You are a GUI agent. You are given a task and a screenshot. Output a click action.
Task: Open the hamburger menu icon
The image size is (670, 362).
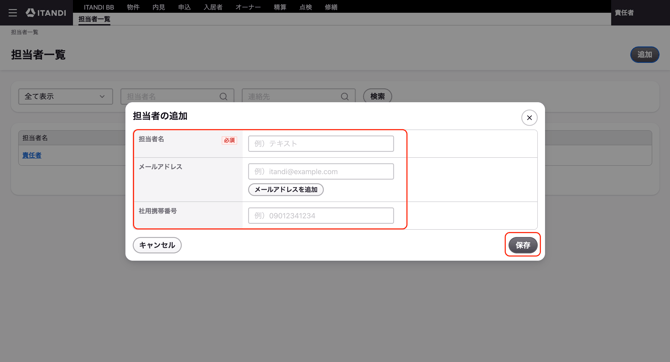(x=12, y=13)
